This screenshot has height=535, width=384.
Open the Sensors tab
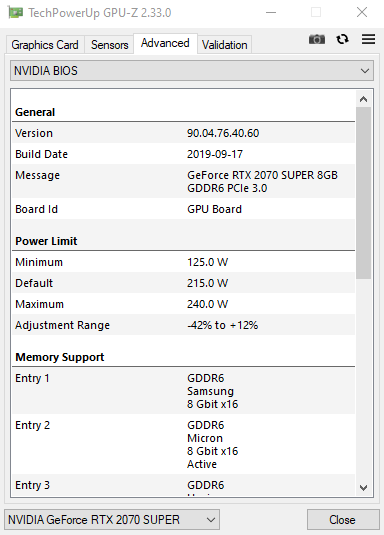click(110, 45)
